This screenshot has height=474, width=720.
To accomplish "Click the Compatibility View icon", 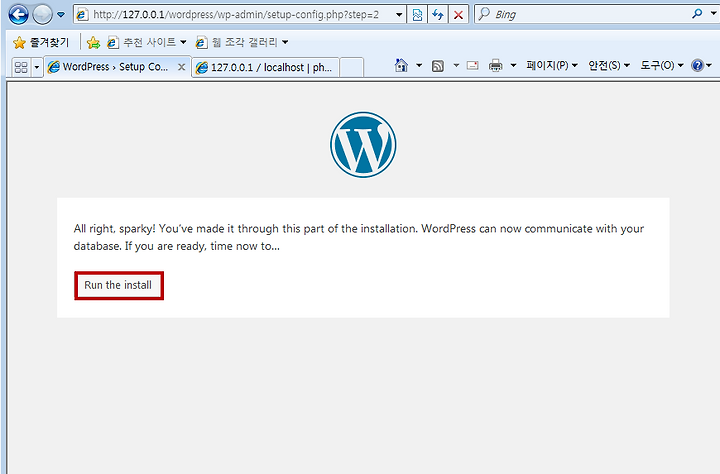I will tap(417, 15).
